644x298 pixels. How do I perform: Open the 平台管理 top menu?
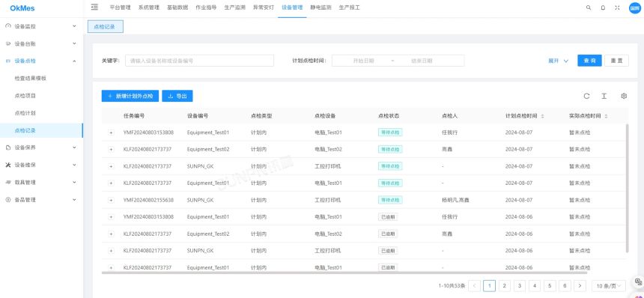(x=121, y=7)
